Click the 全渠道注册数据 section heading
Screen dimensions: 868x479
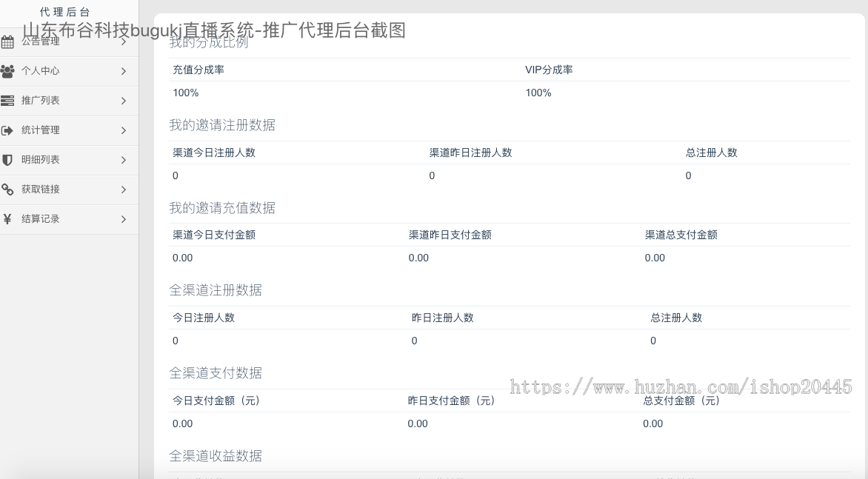tap(216, 290)
